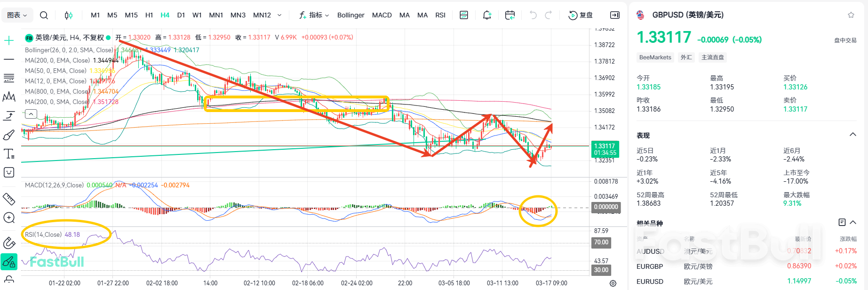The width and height of the screenshot is (868, 290).
Task: Select the text annotation tool
Action: 9,154
